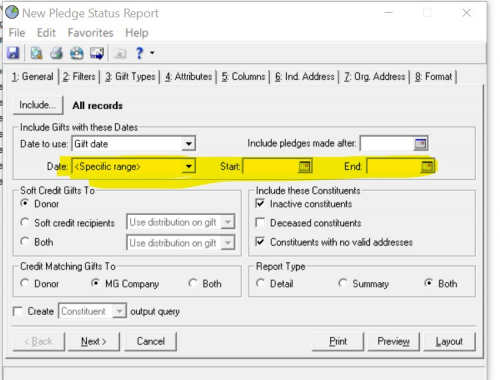Switch to the 6: Ind. Address tab

(304, 77)
